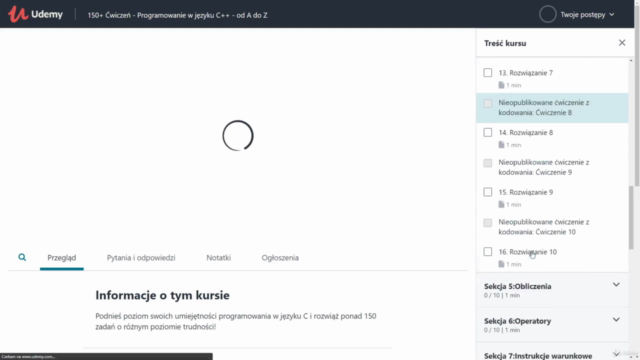Switch to the Przegląd tab
The height and width of the screenshot is (360, 640).
tap(62, 258)
